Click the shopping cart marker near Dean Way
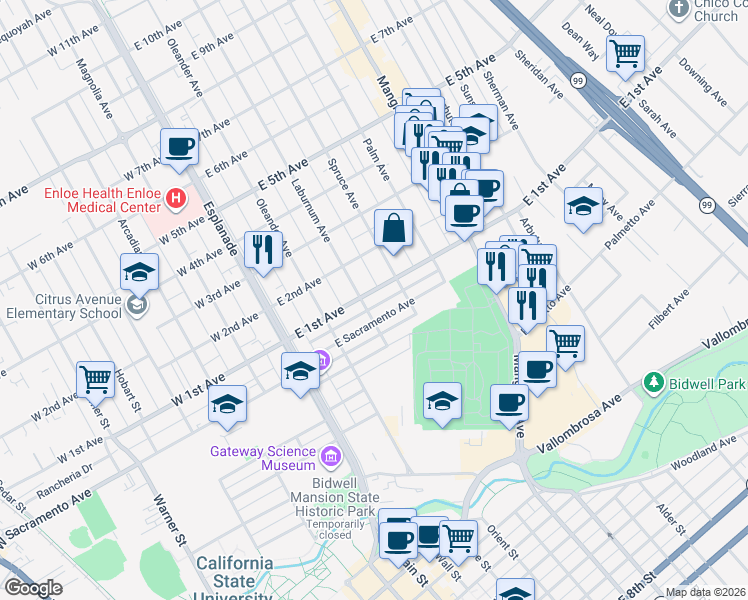 (625, 55)
